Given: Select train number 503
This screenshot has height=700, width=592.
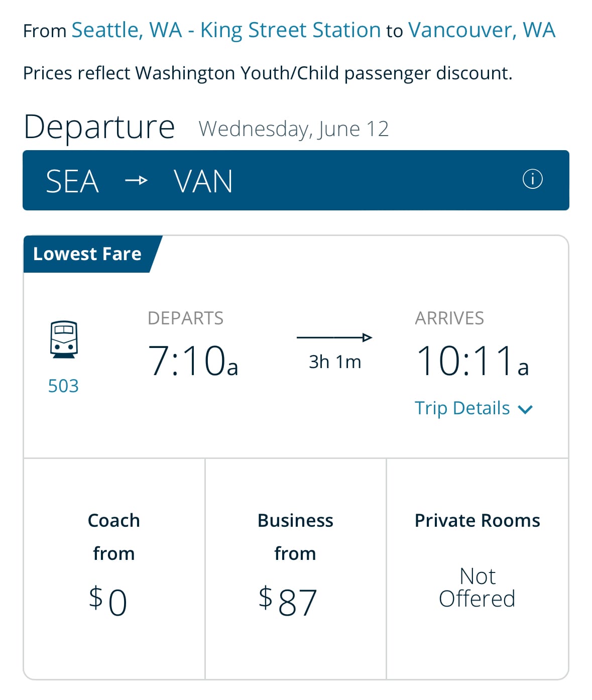Looking at the screenshot, I should [63, 386].
